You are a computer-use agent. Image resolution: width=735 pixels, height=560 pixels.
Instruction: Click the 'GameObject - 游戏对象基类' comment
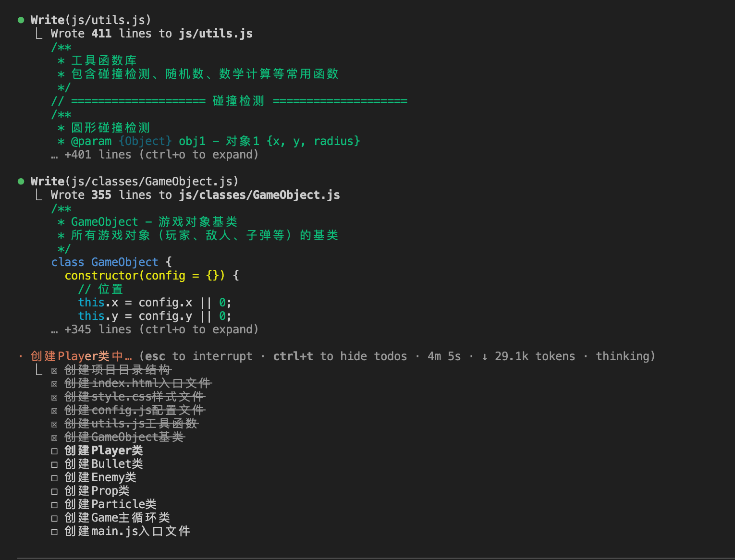click(x=147, y=222)
